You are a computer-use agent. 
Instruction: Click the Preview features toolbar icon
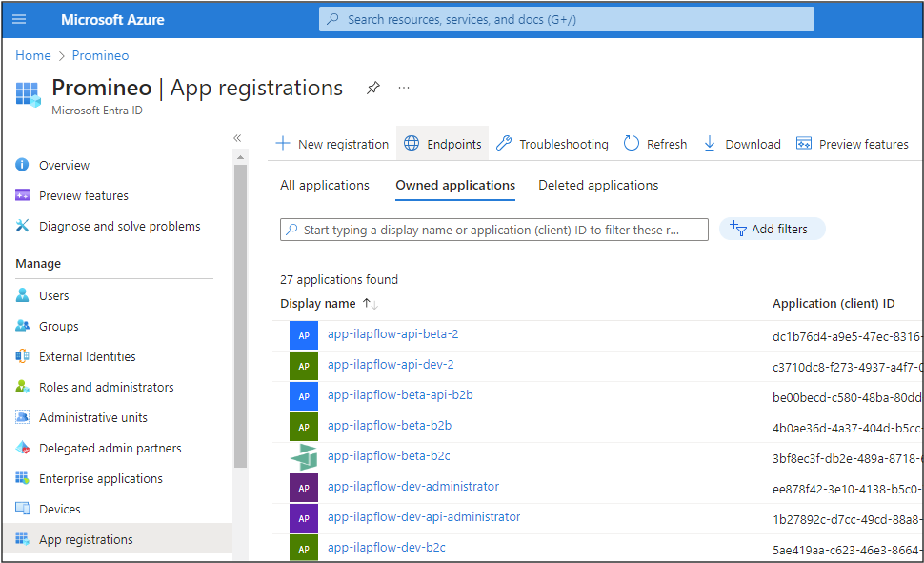tap(804, 143)
